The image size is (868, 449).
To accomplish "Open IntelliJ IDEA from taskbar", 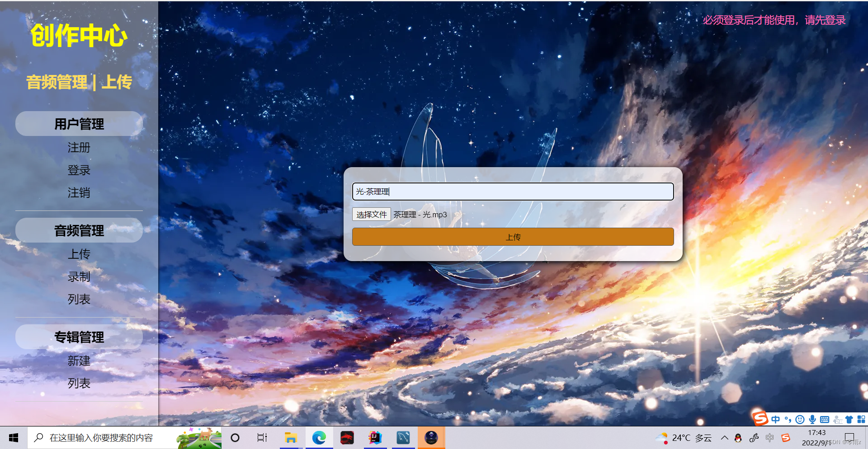I will point(375,438).
